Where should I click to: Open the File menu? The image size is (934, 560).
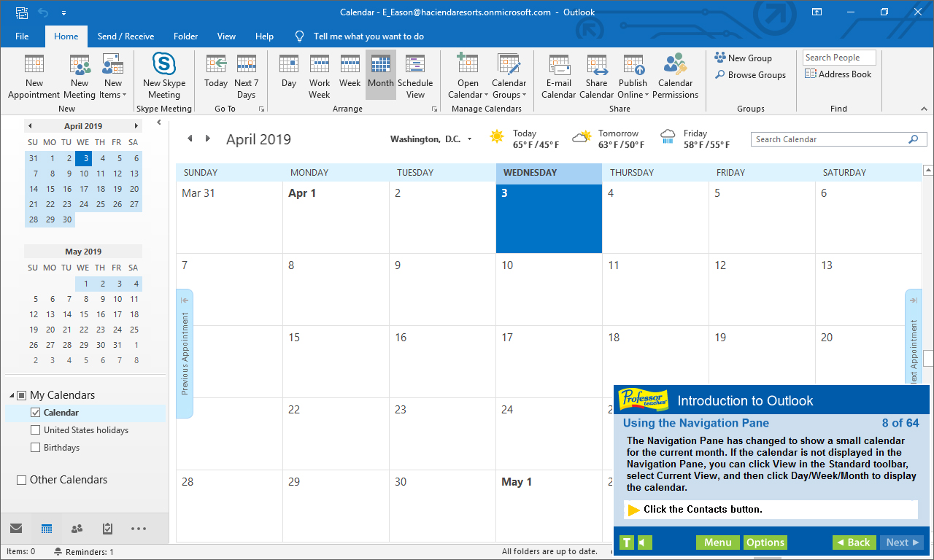click(x=22, y=36)
